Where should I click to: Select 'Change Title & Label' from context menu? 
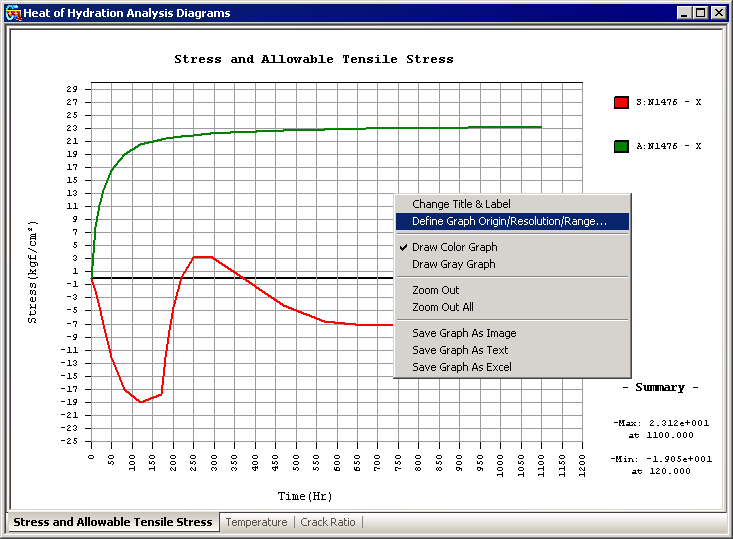pos(461,204)
